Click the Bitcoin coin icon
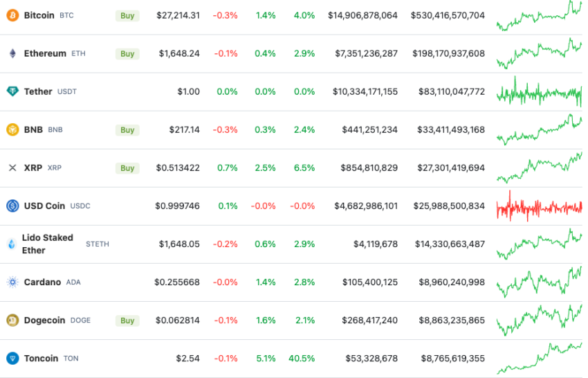The image size is (588, 378). click(x=12, y=15)
